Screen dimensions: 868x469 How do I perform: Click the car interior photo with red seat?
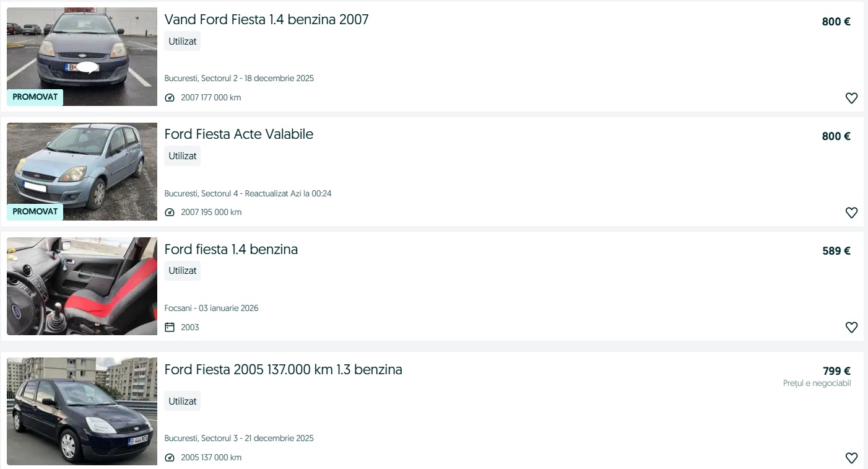82,286
